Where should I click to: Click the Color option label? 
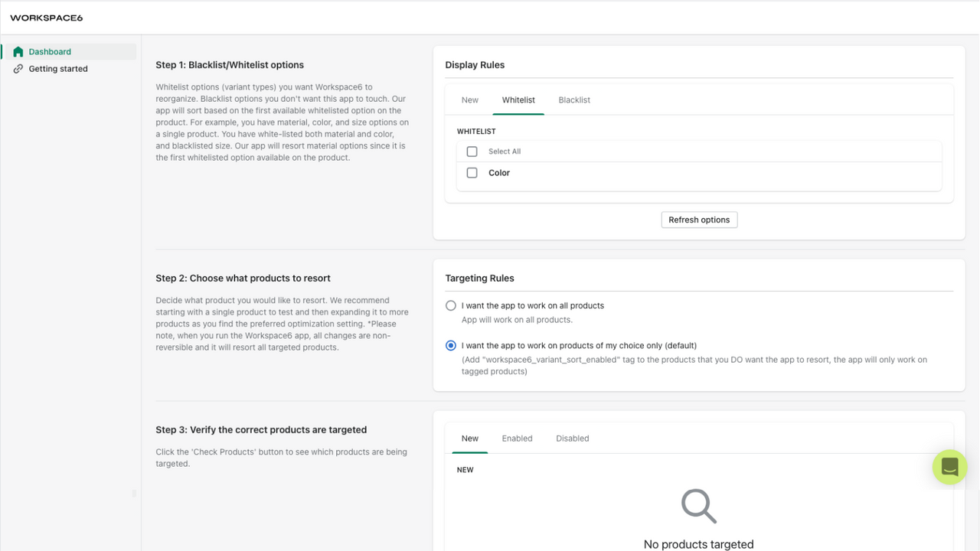pos(499,173)
